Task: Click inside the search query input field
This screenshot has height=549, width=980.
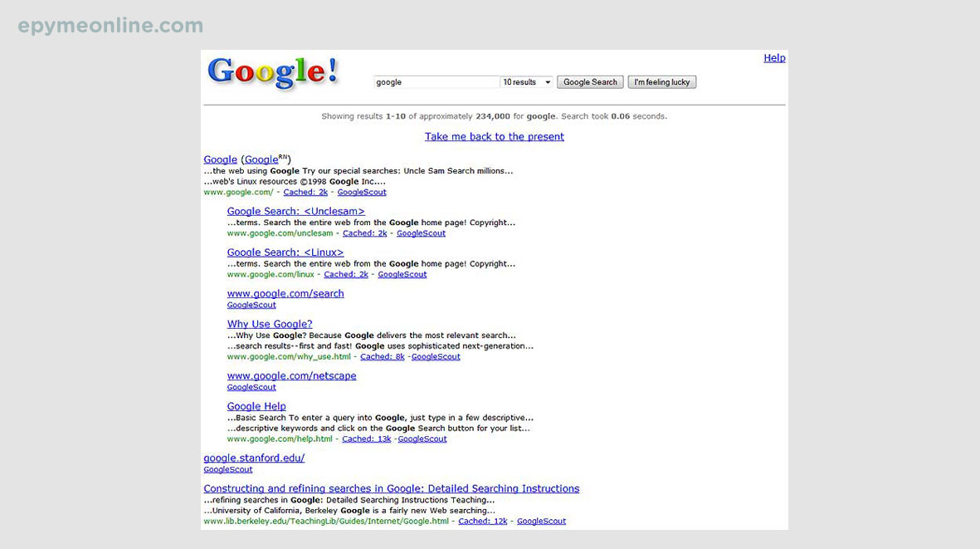Action: (x=436, y=81)
